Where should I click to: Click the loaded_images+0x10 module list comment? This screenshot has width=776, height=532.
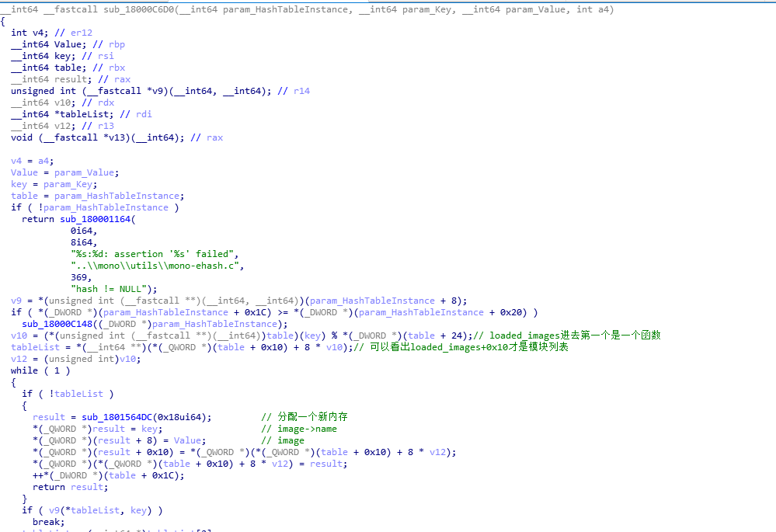[x=461, y=347]
